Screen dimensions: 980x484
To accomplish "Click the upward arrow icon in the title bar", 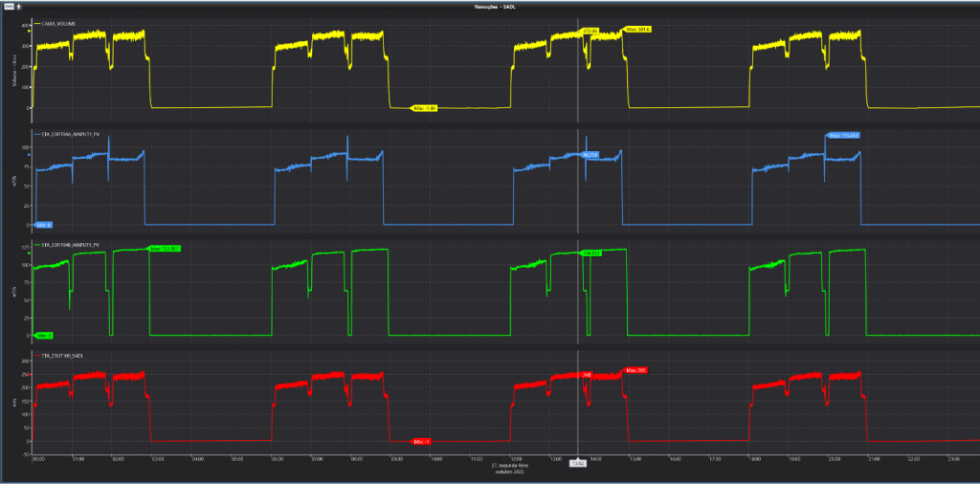I will point(17,5).
